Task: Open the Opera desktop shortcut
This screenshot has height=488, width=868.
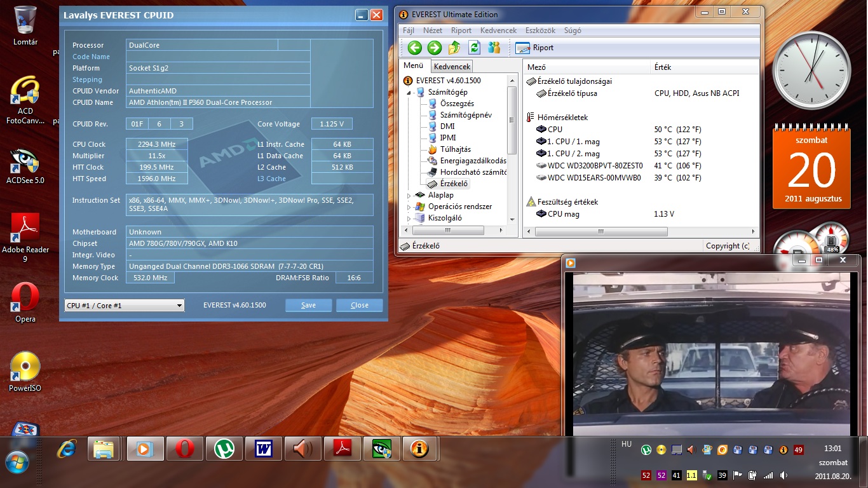Action: tap(25, 302)
